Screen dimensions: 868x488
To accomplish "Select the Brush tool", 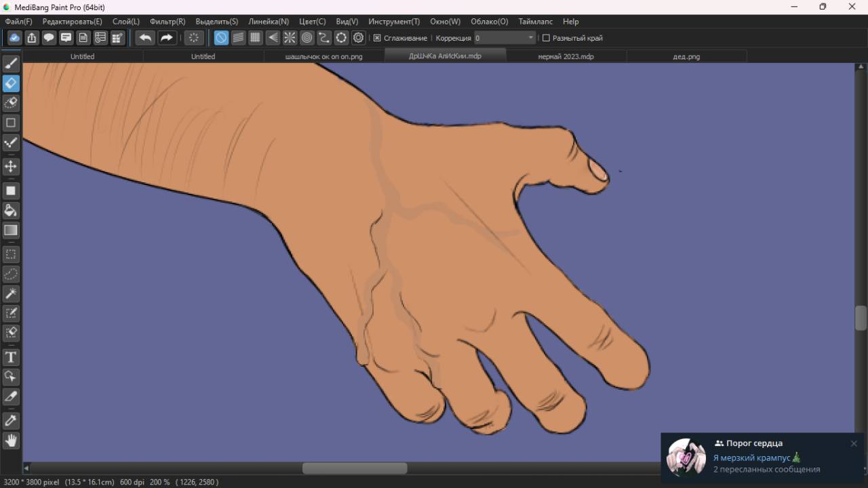I will [x=11, y=64].
